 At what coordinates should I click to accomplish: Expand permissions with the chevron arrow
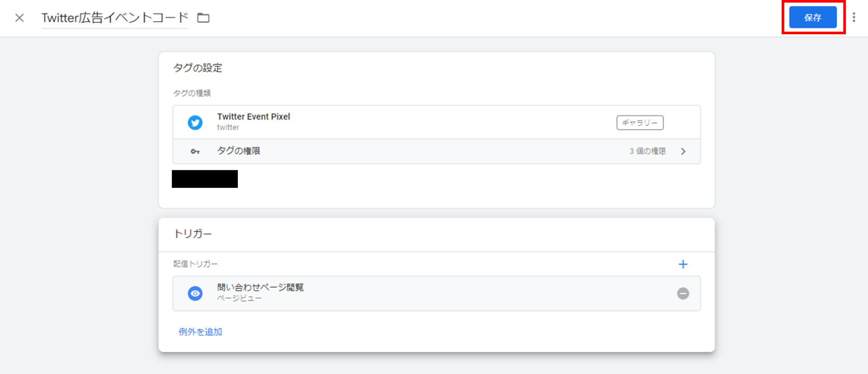pyautogui.click(x=683, y=151)
